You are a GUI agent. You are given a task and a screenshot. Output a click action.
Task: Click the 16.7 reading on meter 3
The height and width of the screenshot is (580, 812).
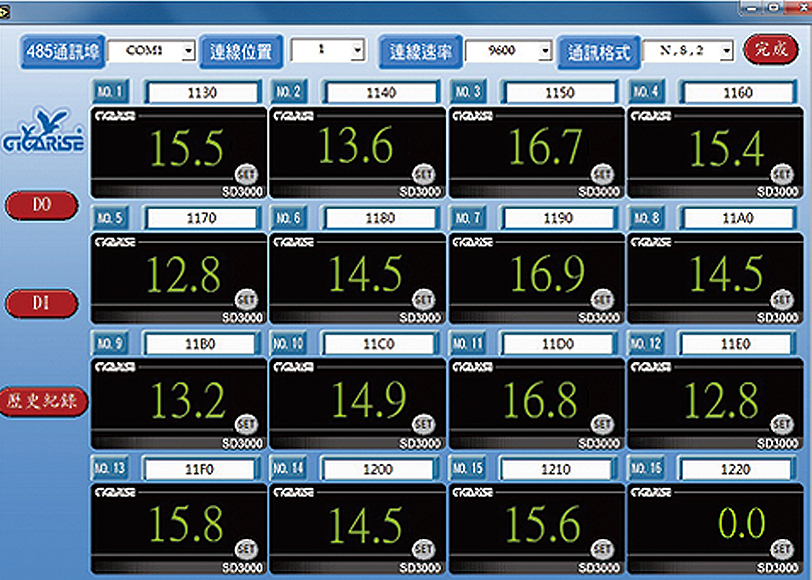(545, 147)
